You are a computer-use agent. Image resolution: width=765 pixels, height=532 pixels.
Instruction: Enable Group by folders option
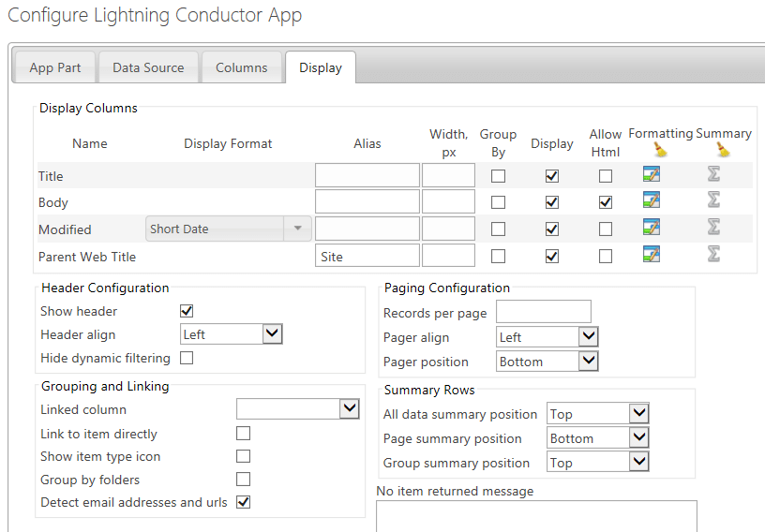tap(243, 480)
